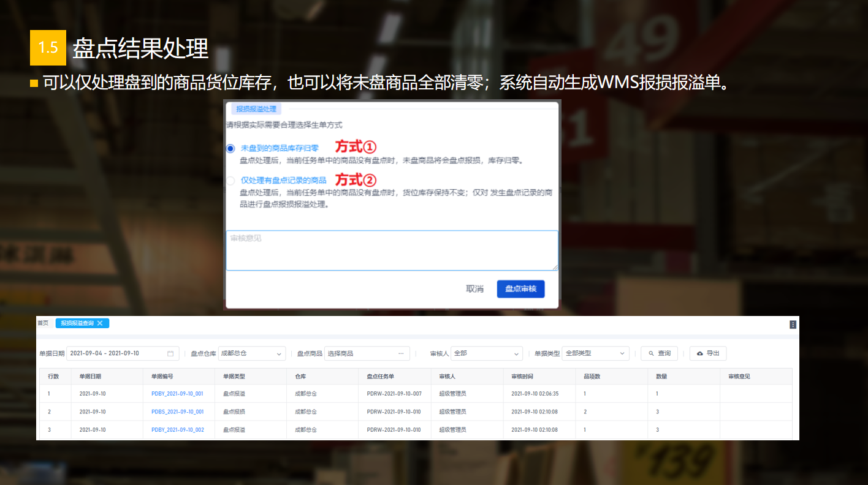Click the cloud icon on 导出 button
Viewport: 868px width, 485px height.
(700, 353)
